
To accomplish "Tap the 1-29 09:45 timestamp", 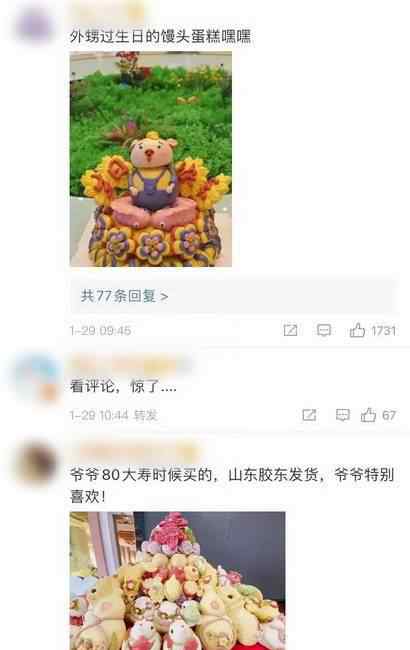I will (x=100, y=331).
